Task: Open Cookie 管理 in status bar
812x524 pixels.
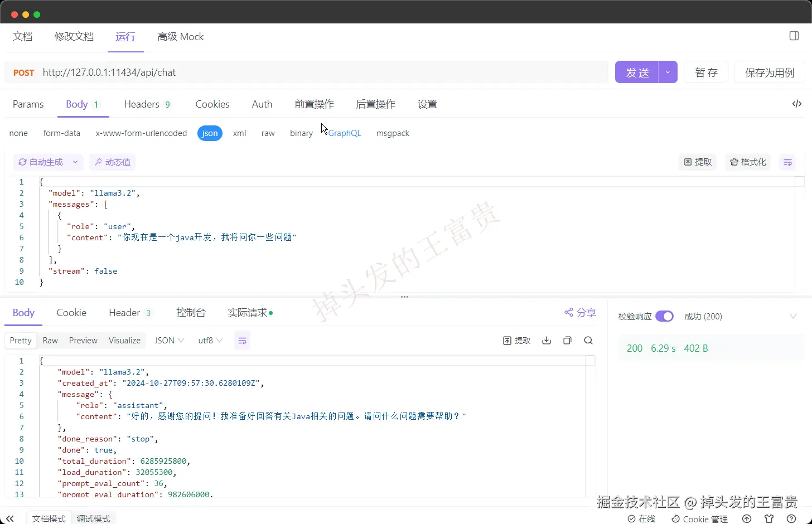Action: click(700, 519)
